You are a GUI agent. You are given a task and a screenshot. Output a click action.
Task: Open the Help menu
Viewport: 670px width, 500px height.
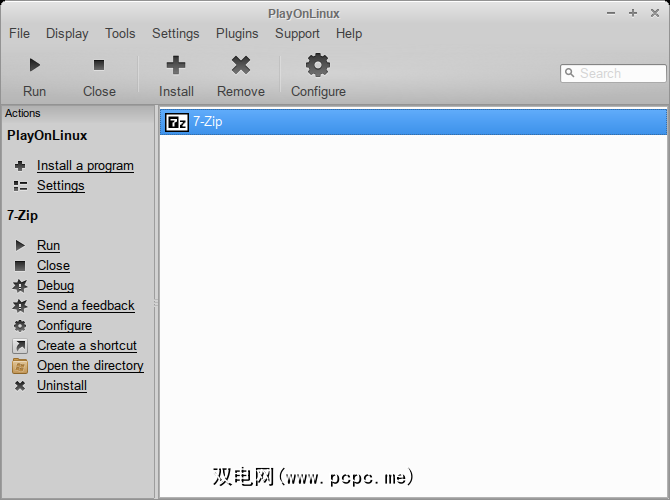tap(349, 33)
